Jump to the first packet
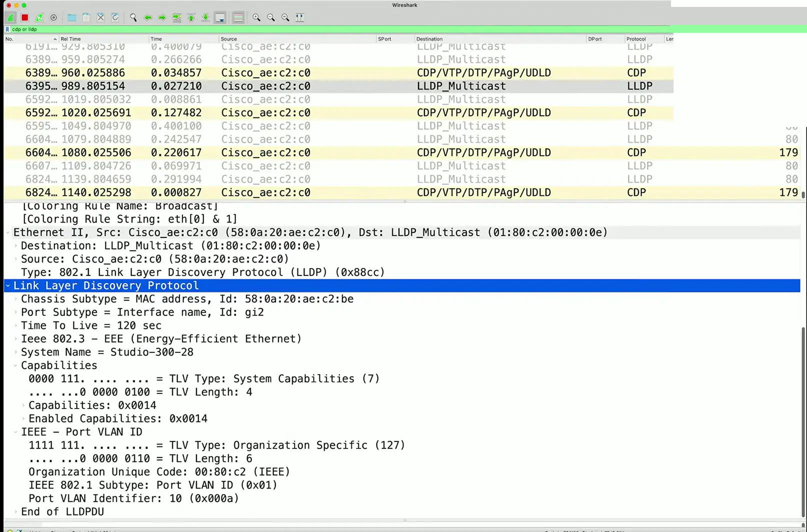Screen dimensions: 807x532 coord(191,17)
